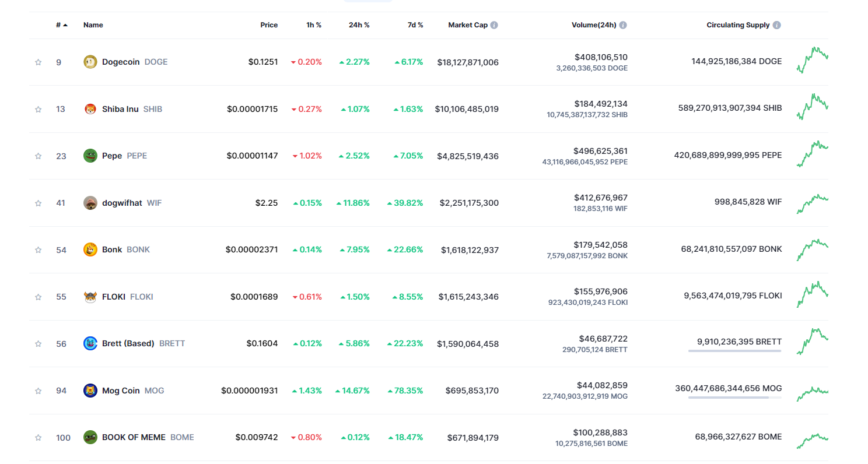Sort table by 7d % column
The height and width of the screenshot is (464, 868).
[415, 25]
